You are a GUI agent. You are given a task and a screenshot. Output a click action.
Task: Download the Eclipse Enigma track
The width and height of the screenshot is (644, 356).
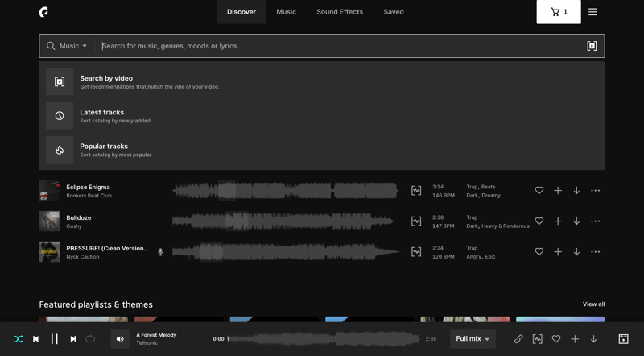coord(576,191)
